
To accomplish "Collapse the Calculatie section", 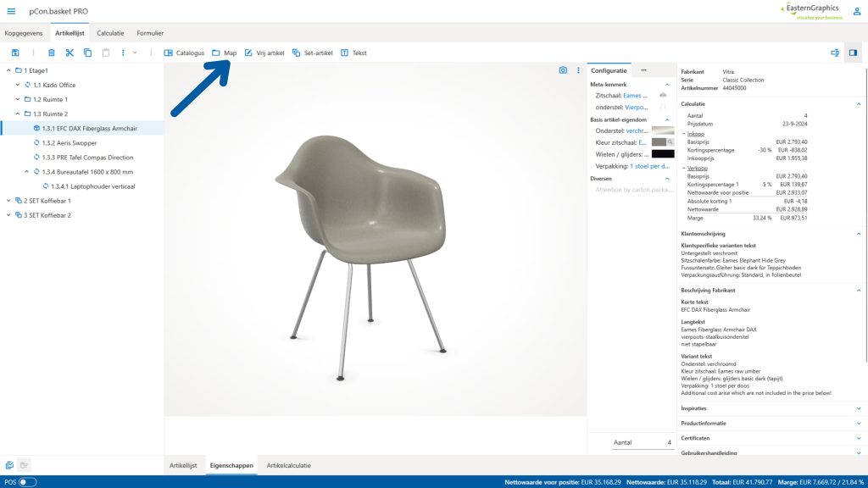I will point(859,103).
